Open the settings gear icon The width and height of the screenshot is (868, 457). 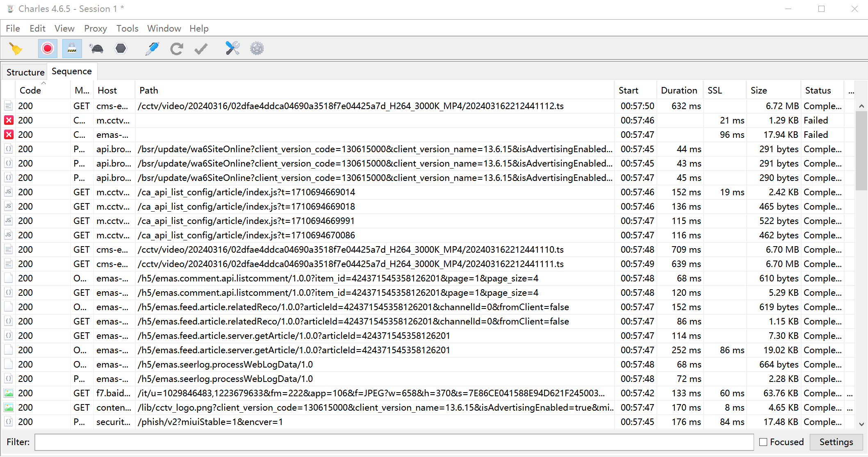tap(257, 49)
